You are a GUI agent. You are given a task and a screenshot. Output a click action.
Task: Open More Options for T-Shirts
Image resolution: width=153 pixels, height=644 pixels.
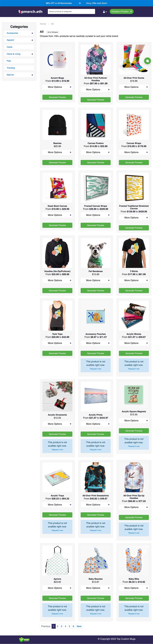coord(134,280)
